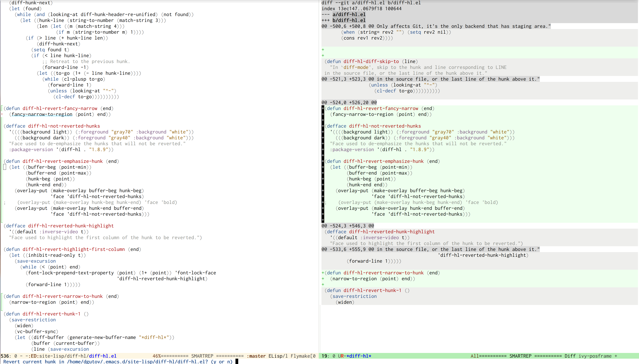The width and height of the screenshot is (639, 364).
Task: Click the diff-hl.el buffer name in mode line
Action: click(103, 356)
